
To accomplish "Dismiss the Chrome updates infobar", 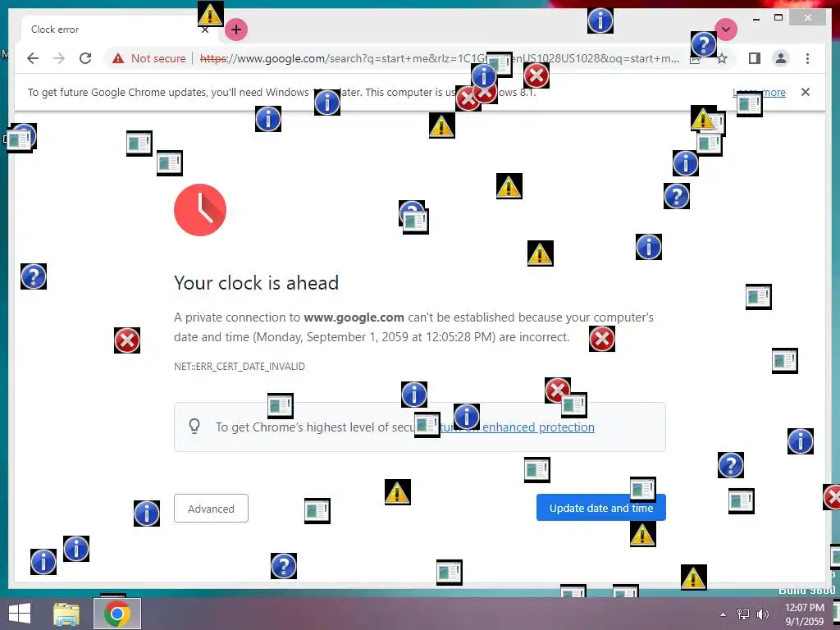I will tap(806, 92).
